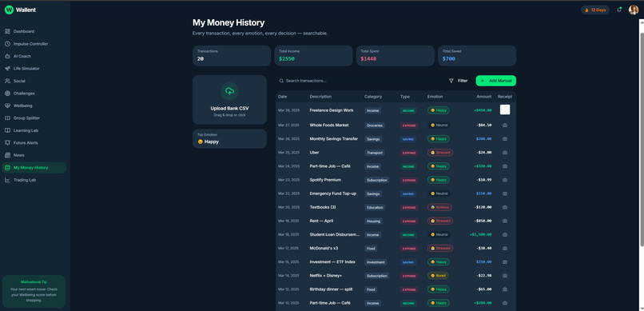Click the 12 Days streak badge
The width and height of the screenshot is (644, 311).
click(595, 10)
